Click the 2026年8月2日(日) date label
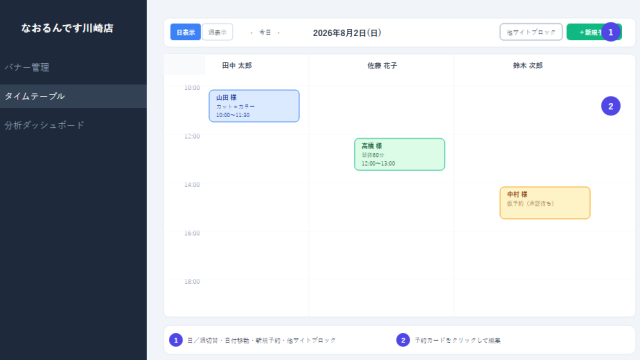 tap(347, 33)
